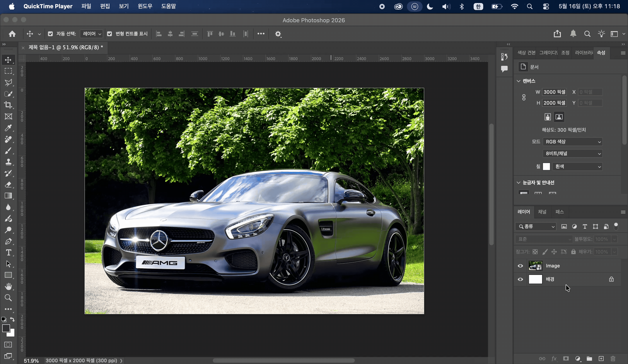Create a new layer with the plus icon
Viewport: 628px width, 364px height.
coord(601,359)
